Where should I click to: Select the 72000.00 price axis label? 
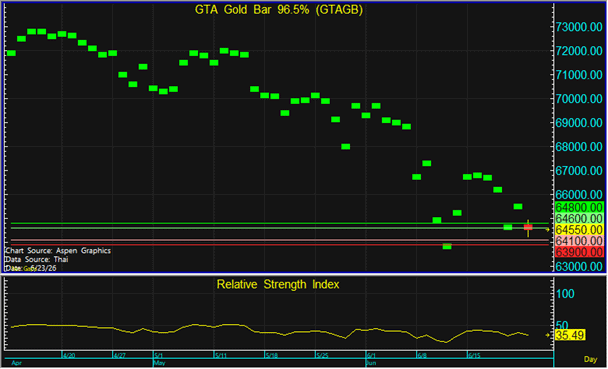pos(579,51)
